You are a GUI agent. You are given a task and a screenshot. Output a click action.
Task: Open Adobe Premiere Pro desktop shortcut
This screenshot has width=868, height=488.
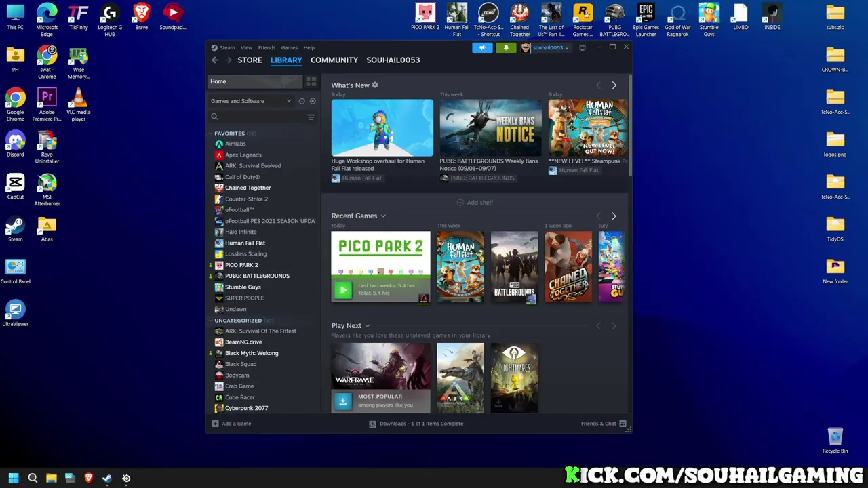coord(47,105)
